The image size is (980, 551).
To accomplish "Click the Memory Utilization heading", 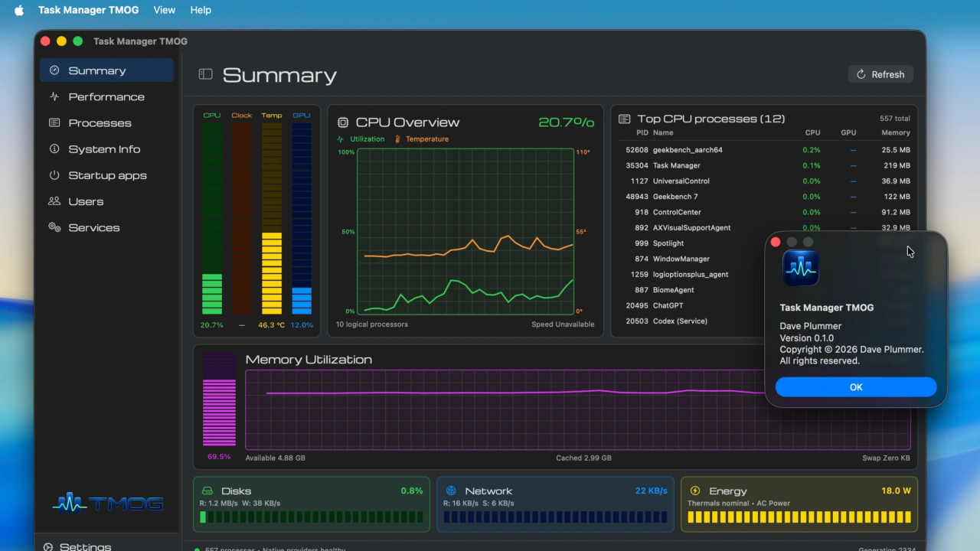I will [309, 360].
